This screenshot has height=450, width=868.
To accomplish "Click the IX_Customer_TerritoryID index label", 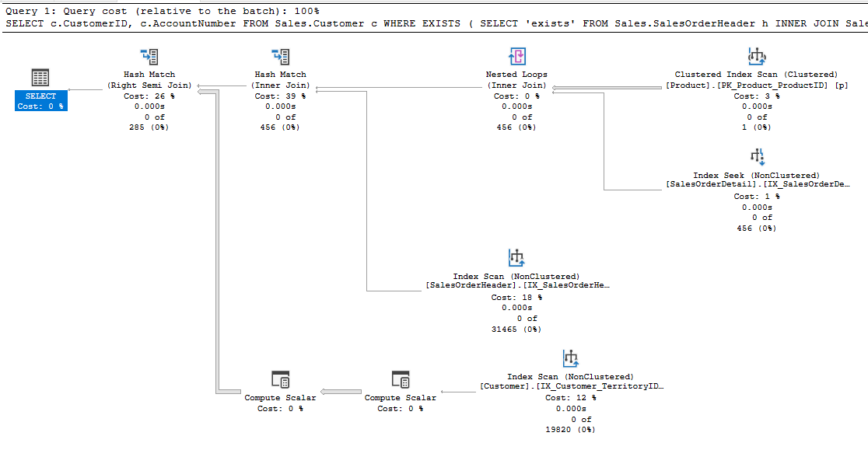I will pyautogui.click(x=572, y=386).
